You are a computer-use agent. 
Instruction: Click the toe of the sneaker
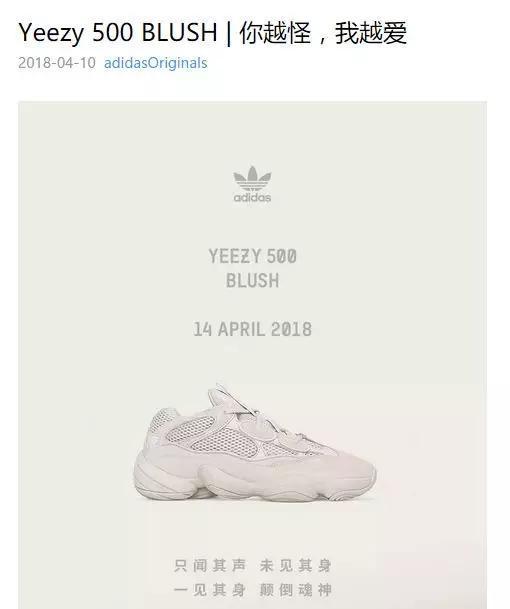(x=355, y=472)
